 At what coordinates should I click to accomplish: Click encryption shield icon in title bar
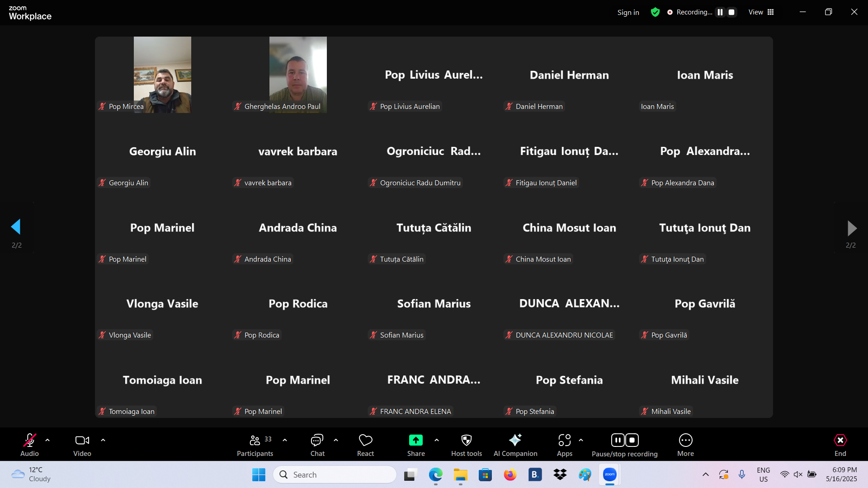coord(655,12)
